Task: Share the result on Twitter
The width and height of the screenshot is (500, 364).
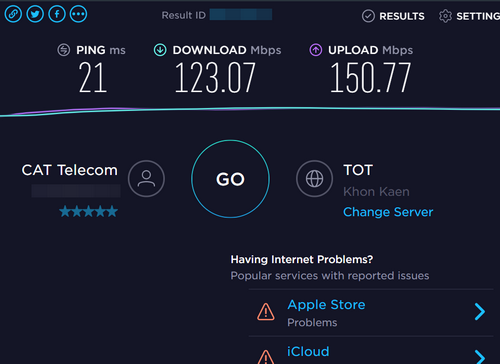Action: coord(35,14)
